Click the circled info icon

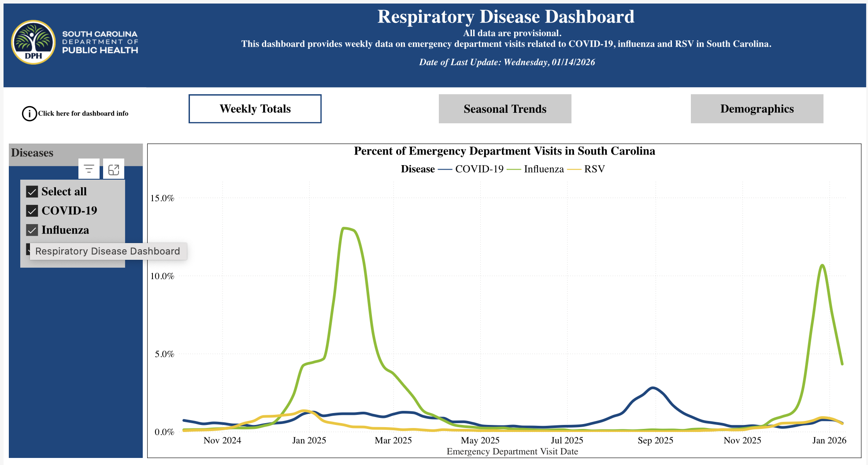[30, 114]
